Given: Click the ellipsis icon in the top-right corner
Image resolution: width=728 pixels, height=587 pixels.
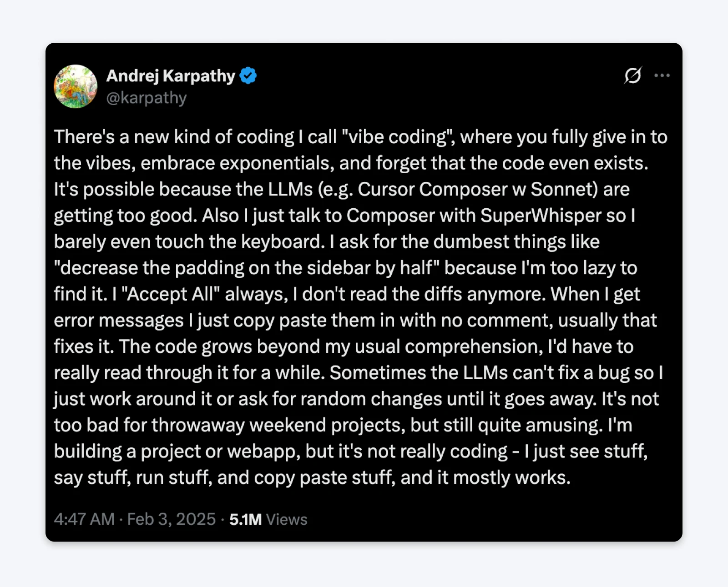Looking at the screenshot, I should pos(662,75).
